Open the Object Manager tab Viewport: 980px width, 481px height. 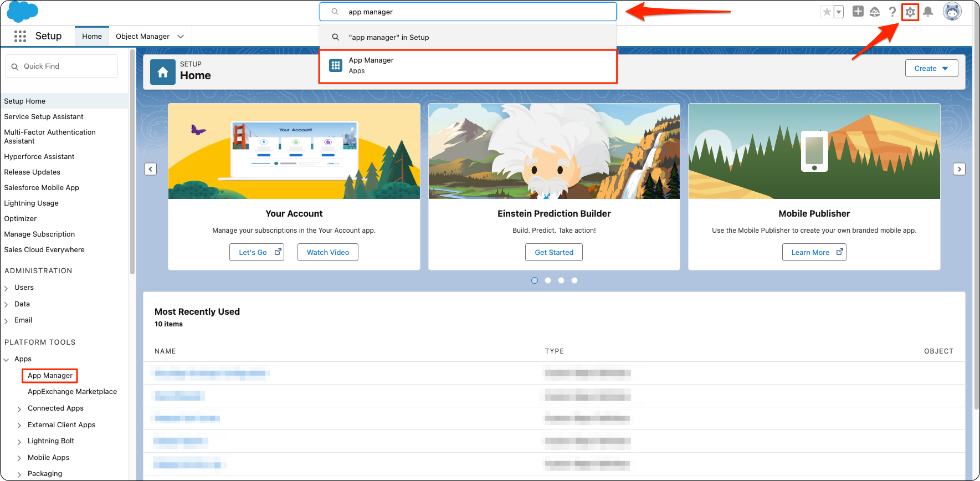[142, 36]
